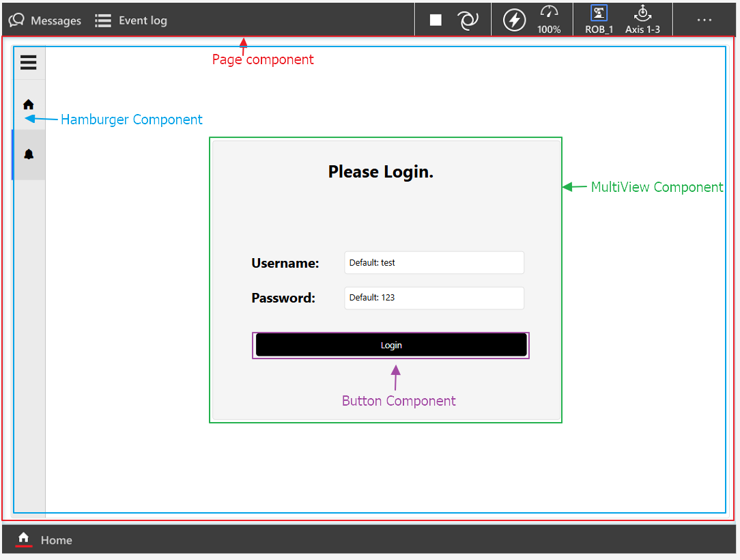
Task: Click the Event log list icon
Action: coord(102,20)
